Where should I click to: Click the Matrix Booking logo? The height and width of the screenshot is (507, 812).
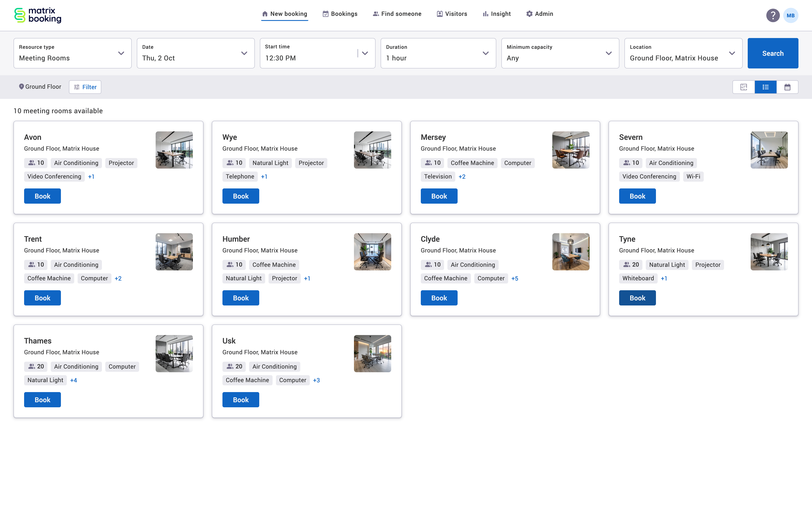[x=38, y=15]
